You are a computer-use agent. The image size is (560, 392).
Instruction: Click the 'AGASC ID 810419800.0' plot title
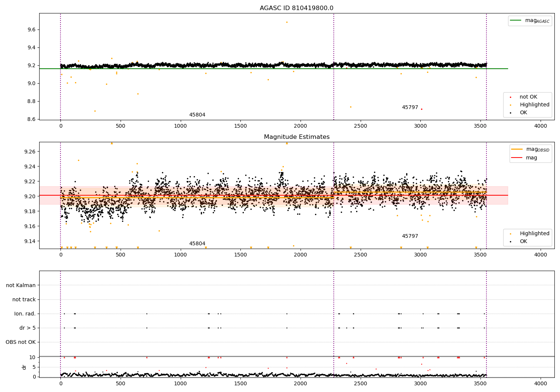click(x=296, y=8)
